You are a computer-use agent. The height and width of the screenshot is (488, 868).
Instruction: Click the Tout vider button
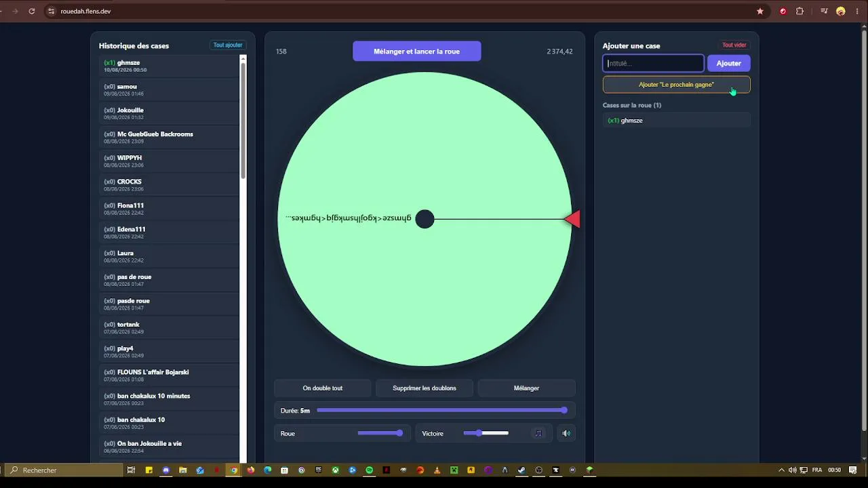pyautogui.click(x=734, y=45)
